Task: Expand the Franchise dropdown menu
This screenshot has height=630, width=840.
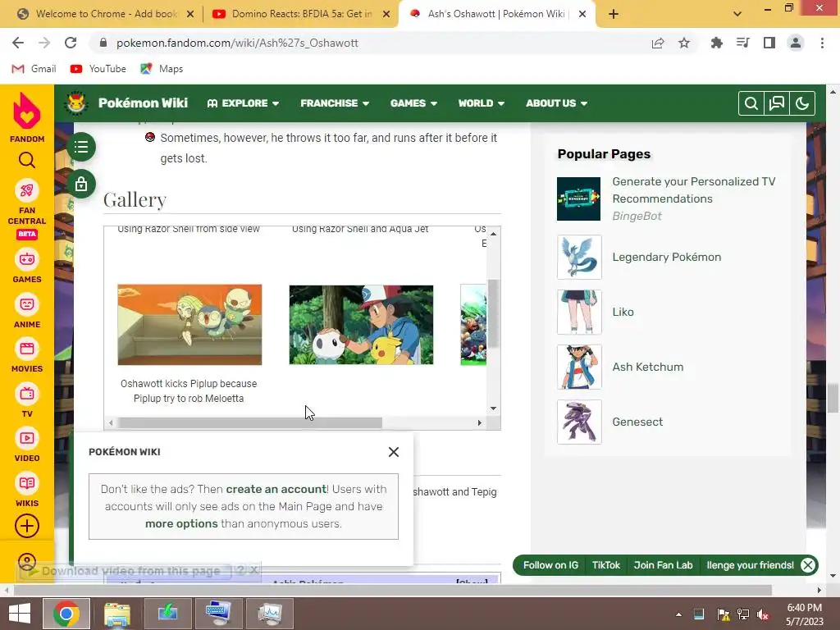Action: pos(335,103)
